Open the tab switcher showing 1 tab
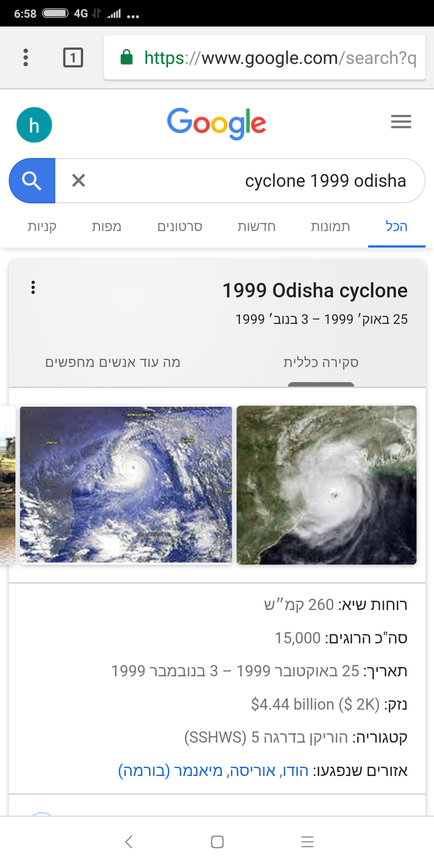Image resolution: width=434 pixels, height=868 pixels. click(73, 57)
